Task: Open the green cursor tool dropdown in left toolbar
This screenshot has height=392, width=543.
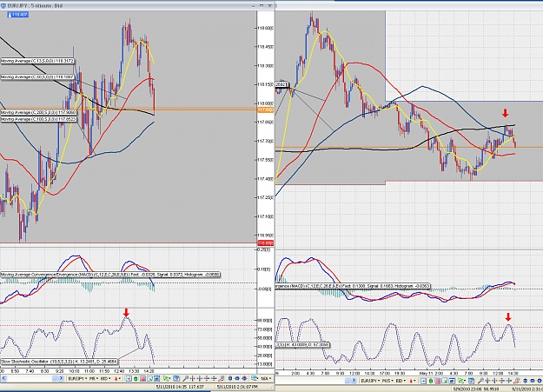Action: coord(167,378)
